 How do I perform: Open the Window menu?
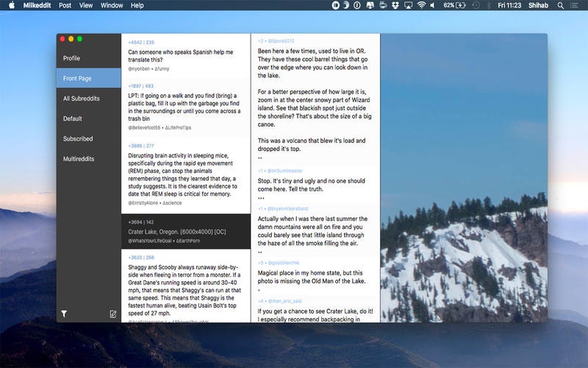click(x=112, y=5)
